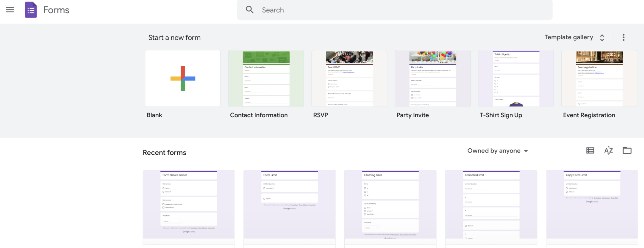
Task: Open the hamburger main menu
Action: tap(10, 10)
